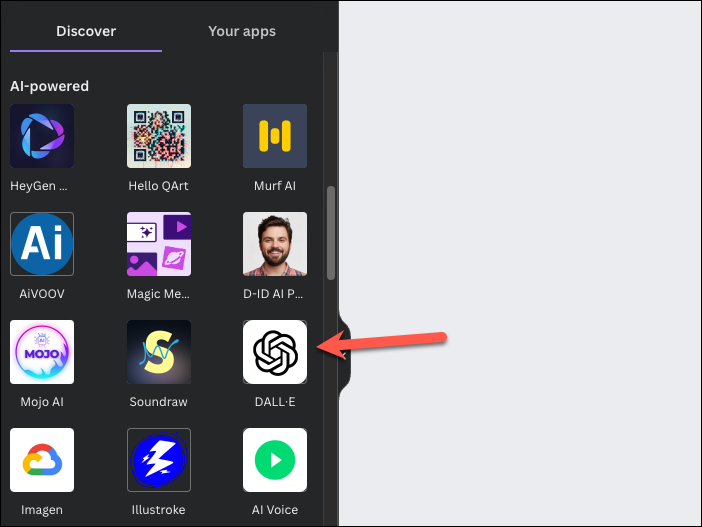Open the Magic Media app icon
This screenshot has height=527, width=702.
(159, 244)
